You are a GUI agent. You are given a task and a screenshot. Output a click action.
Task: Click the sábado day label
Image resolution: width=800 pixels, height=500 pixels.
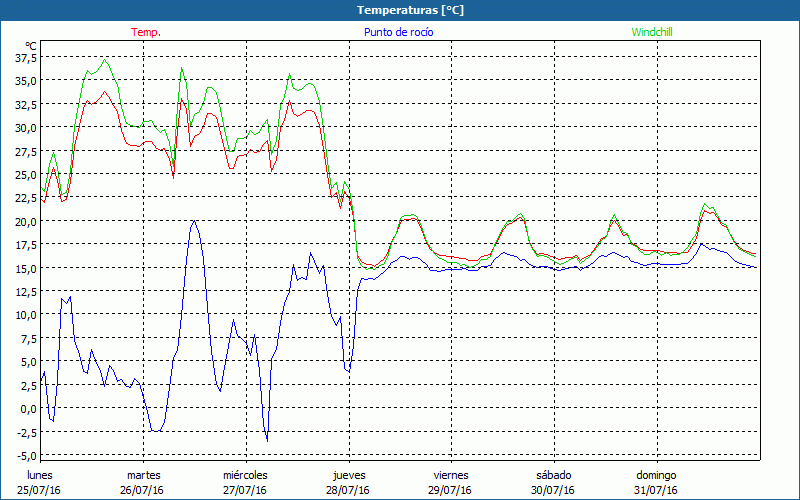553,475
